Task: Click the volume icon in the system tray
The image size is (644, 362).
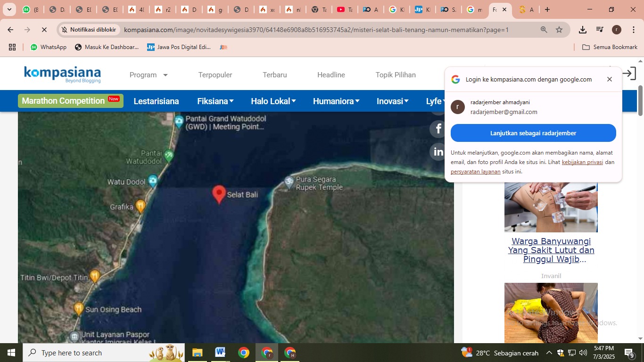Action: 583,353
